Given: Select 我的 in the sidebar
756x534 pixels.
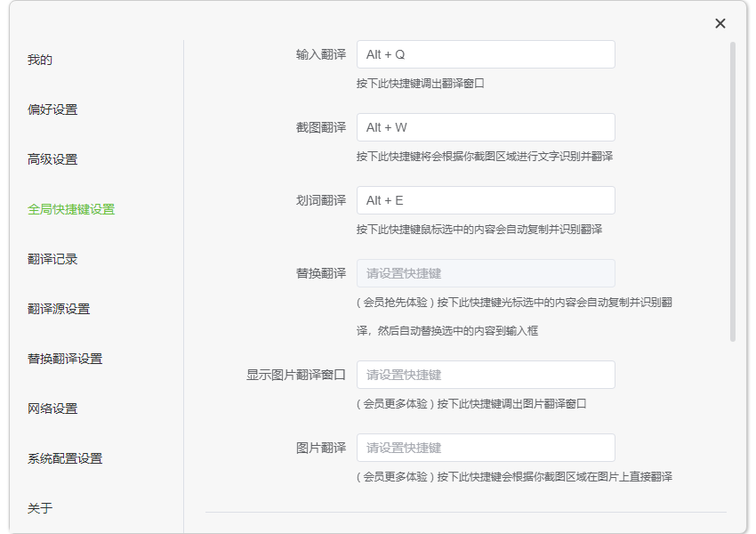Looking at the screenshot, I should coord(37,60).
